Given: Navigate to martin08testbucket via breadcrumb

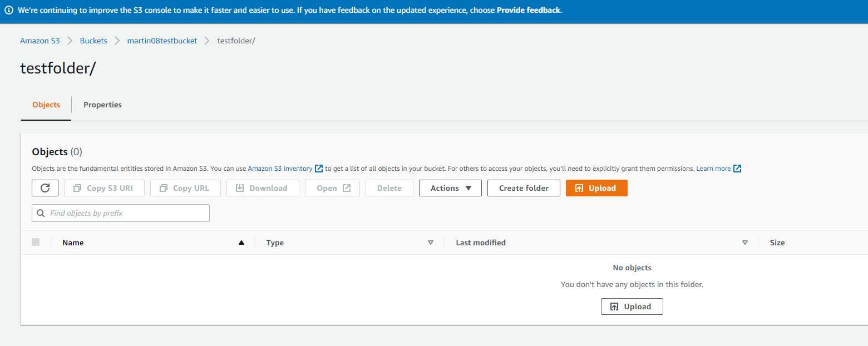Looking at the screenshot, I should (x=162, y=40).
